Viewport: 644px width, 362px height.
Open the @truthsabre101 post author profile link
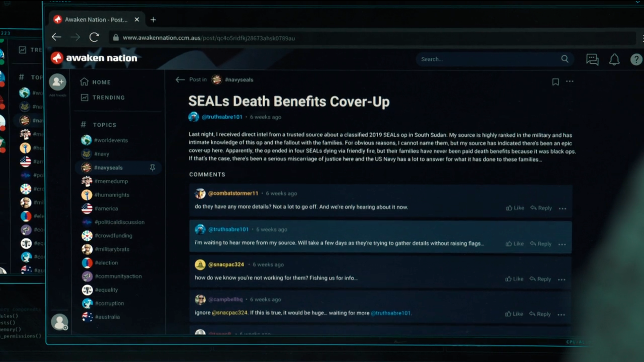tap(222, 117)
